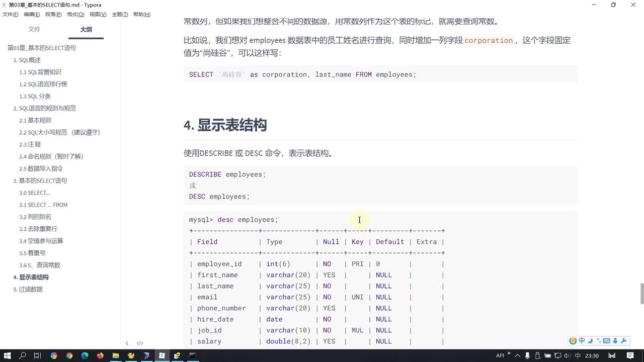The height and width of the screenshot is (362, 644).
Task: Switch to the 大纲 sidebar tab
Action: click(86, 30)
